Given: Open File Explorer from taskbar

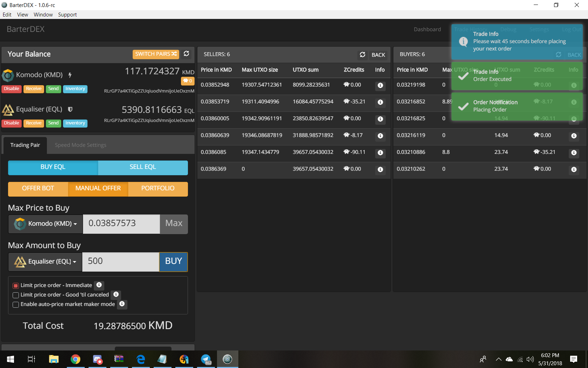Looking at the screenshot, I should 54,359.
